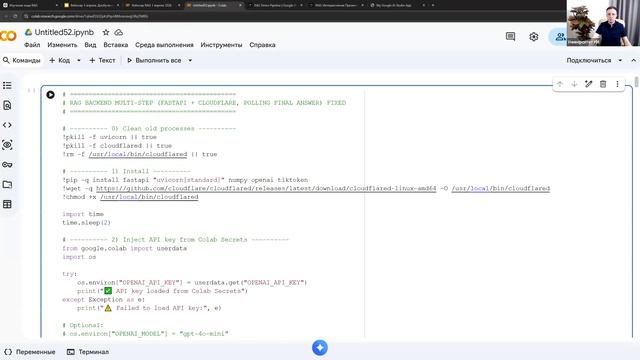This screenshot has height=360, width=640.
Task: Open the Files folder icon in sidebar
Action: (x=7, y=184)
